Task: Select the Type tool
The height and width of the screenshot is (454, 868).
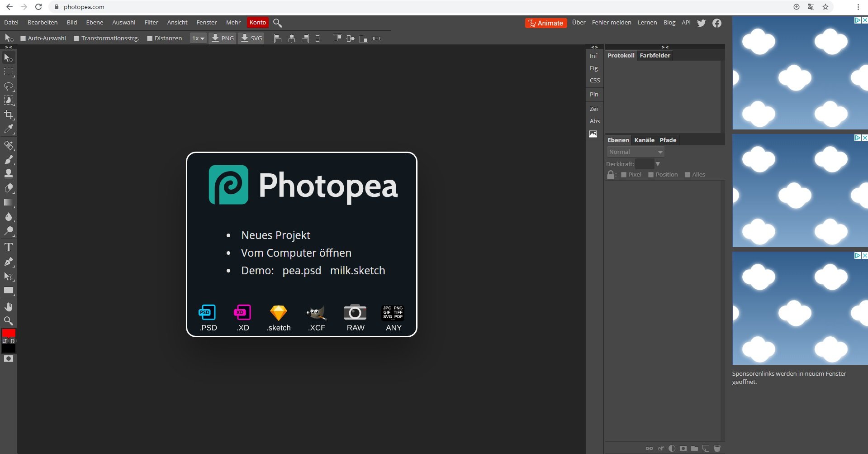Action: pyautogui.click(x=9, y=247)
